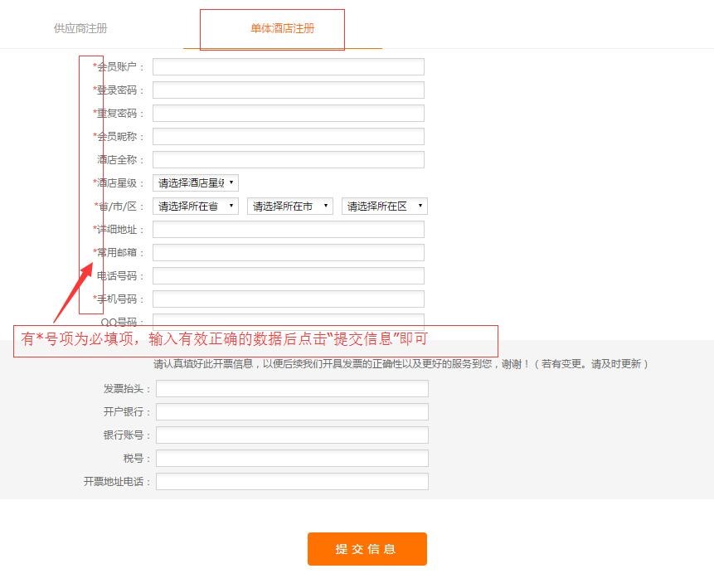Open the 请选择所在市 city dropdown
The height and width of the screenshot is (588, 714).
(290, 207)
